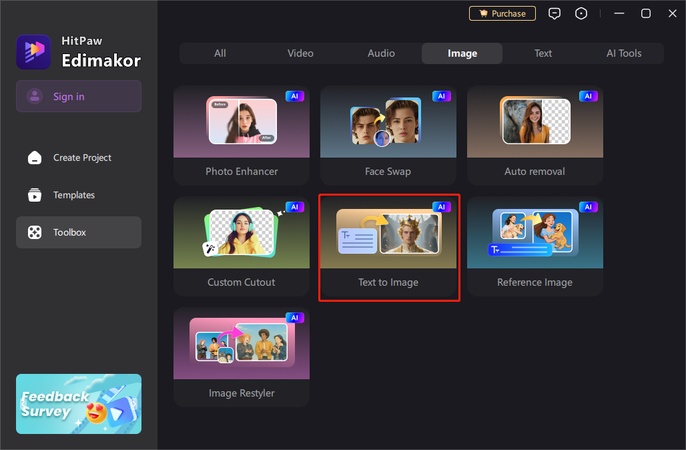Image resolution: width=686 pixels, height=450 pixels.
Task: Switch to the Audio tab
Action: (x=381, y=53)
